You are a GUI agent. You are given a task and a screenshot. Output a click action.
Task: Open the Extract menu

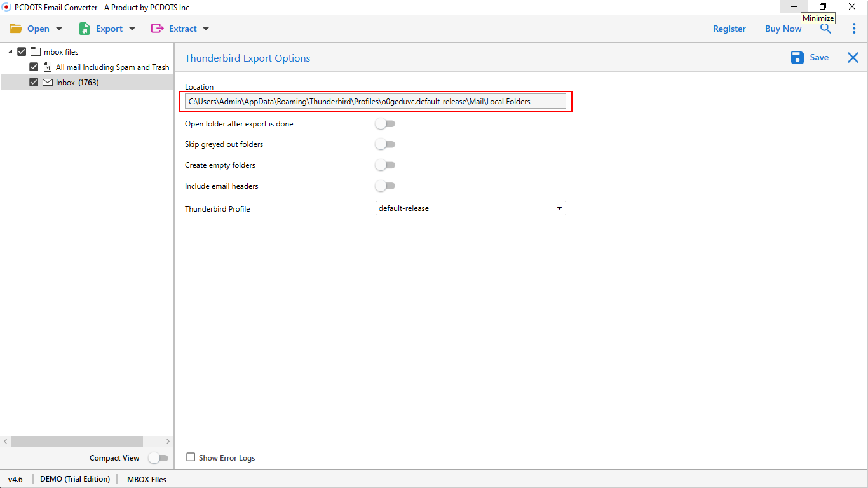point(183,29)
